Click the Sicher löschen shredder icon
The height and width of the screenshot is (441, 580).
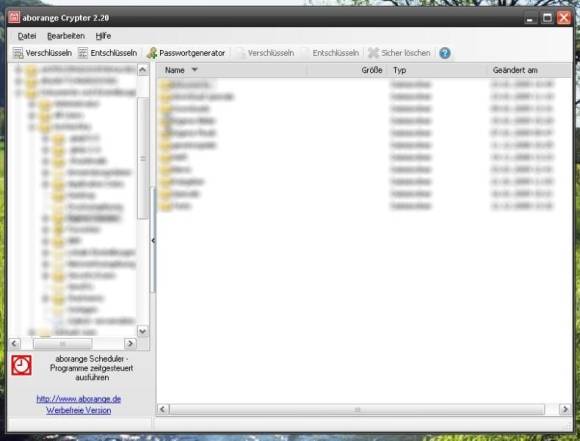[373, 53]
